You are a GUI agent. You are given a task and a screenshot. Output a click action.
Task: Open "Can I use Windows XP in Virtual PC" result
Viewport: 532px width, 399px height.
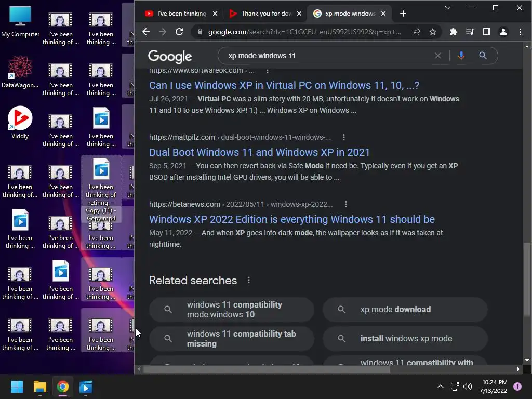click(284, 85)
